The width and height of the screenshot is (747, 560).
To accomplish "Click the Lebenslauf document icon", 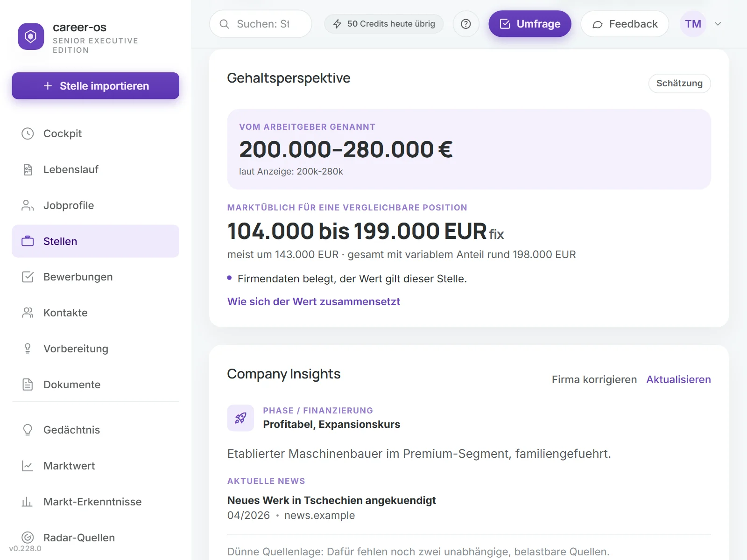I will click(28, 169).
